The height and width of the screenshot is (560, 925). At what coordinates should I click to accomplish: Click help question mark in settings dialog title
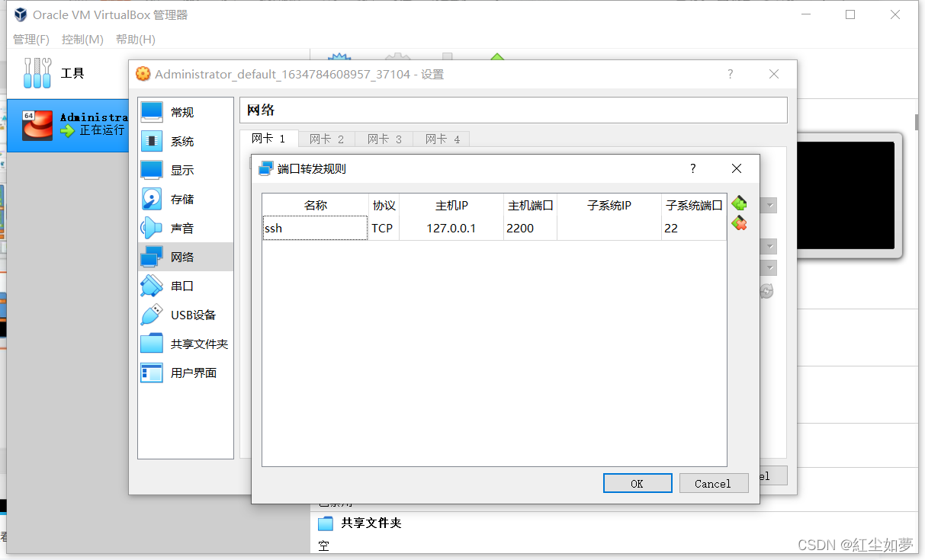point(730,74)
